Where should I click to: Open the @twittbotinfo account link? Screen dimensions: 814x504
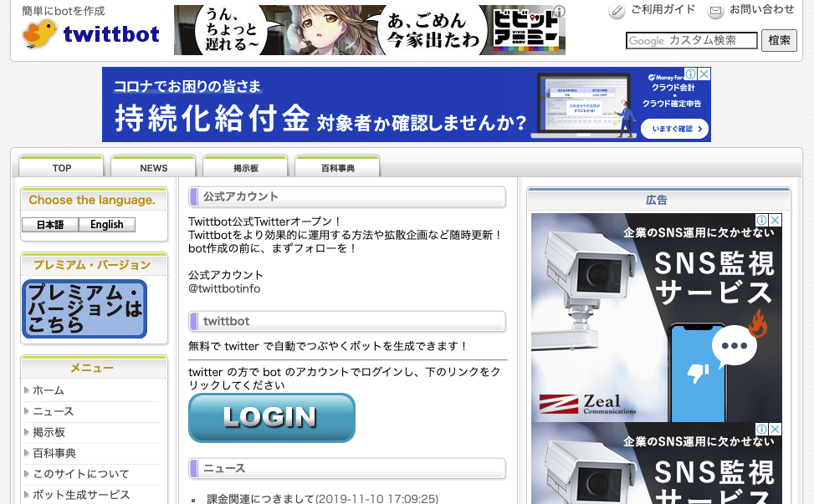click(224, 288)
